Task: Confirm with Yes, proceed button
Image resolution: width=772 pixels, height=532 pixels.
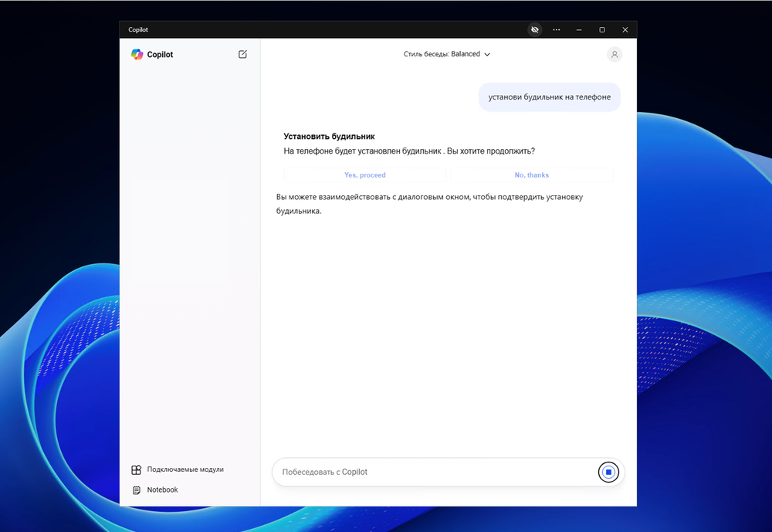Action: (x=365, y=175)
